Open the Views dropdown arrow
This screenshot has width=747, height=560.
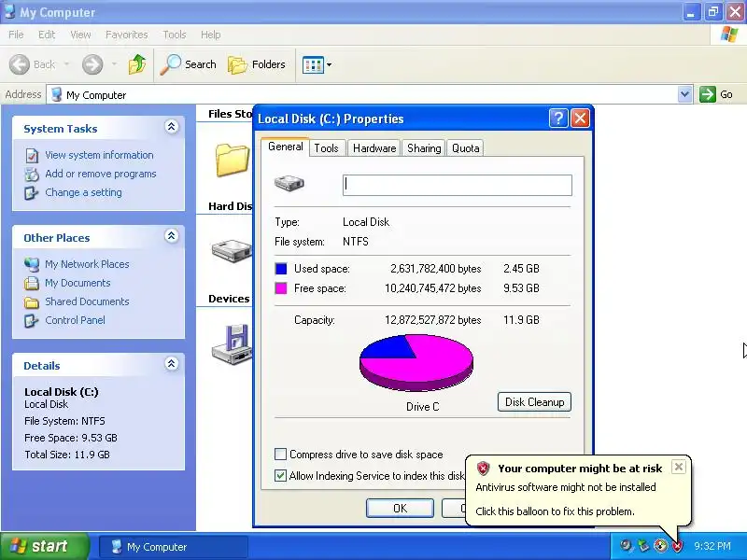click(330, 64)
